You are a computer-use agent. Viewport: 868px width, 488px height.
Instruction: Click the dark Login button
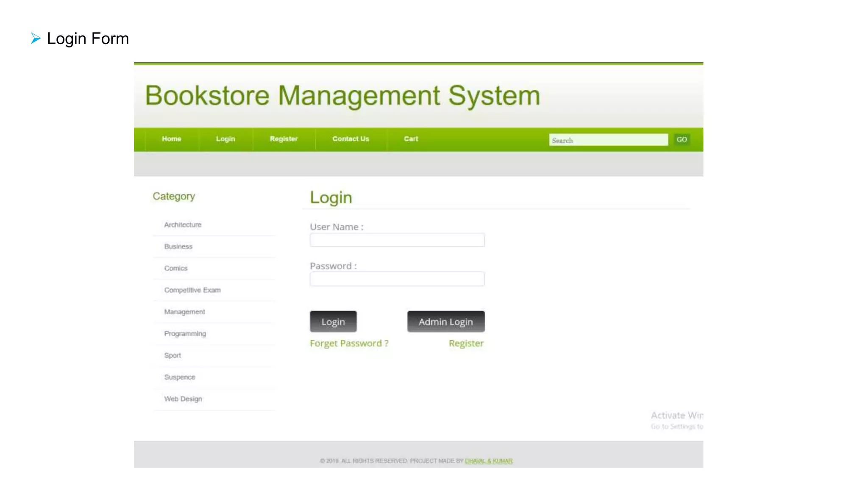coord(333,322)
